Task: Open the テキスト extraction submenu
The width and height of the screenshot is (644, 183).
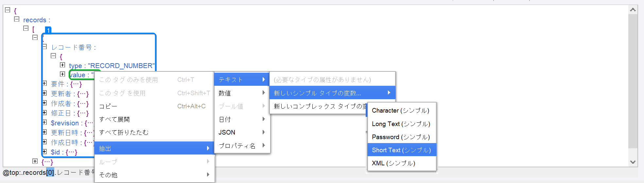Action: pos(242,80)
